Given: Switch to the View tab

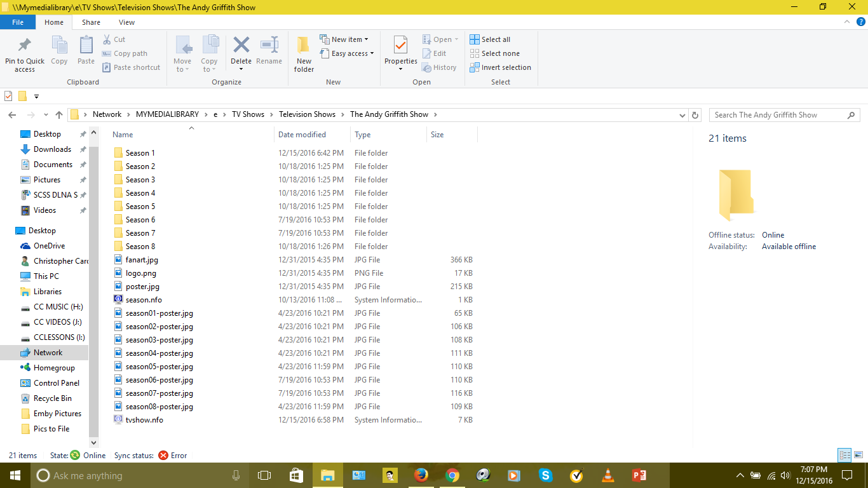Looking at the screenshot, I should tap(126, 22).
